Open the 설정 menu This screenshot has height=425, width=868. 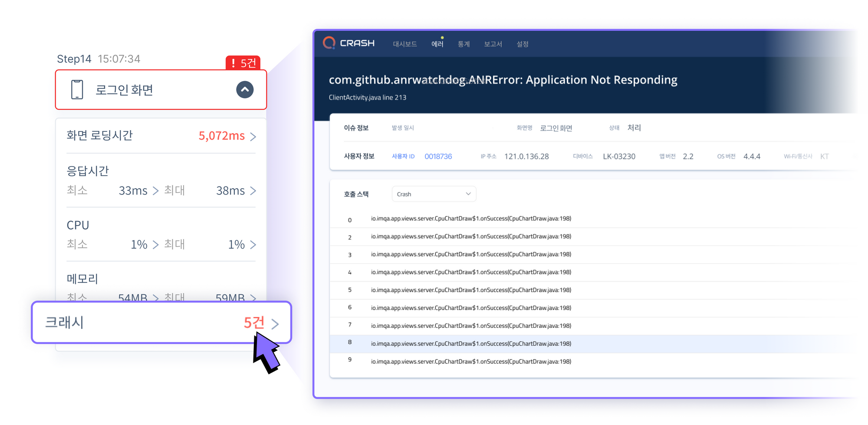pos(523,44)
